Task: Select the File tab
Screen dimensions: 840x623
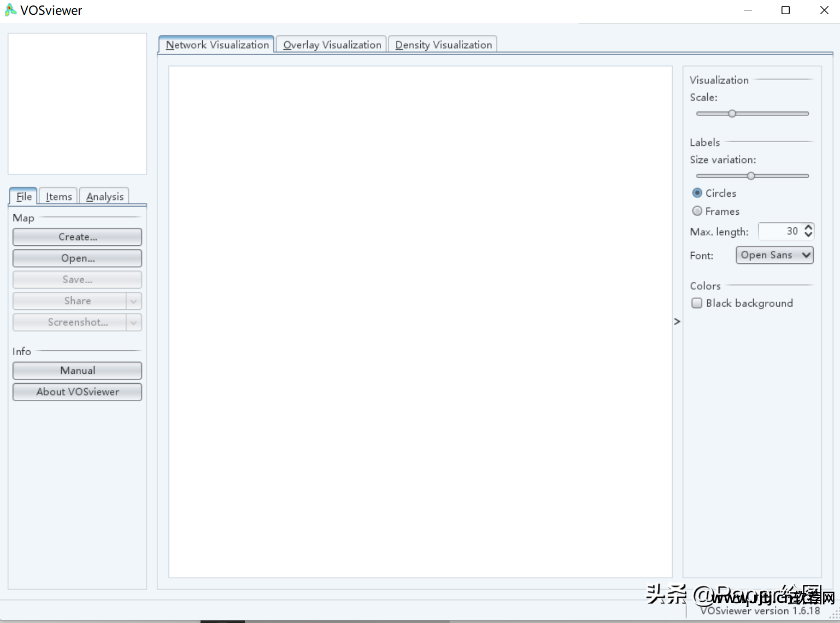Action: pyautogui.click(x=24, y=196)
